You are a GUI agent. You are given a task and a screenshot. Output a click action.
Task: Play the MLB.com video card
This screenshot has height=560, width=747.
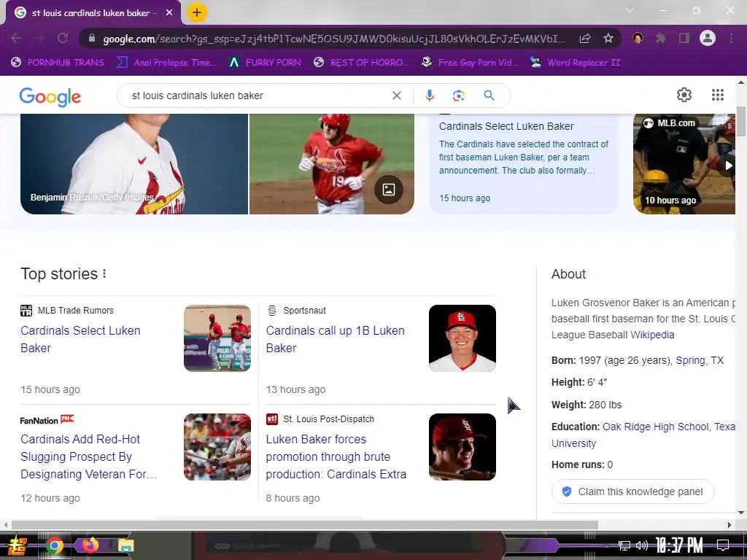[x=684, y=164]
